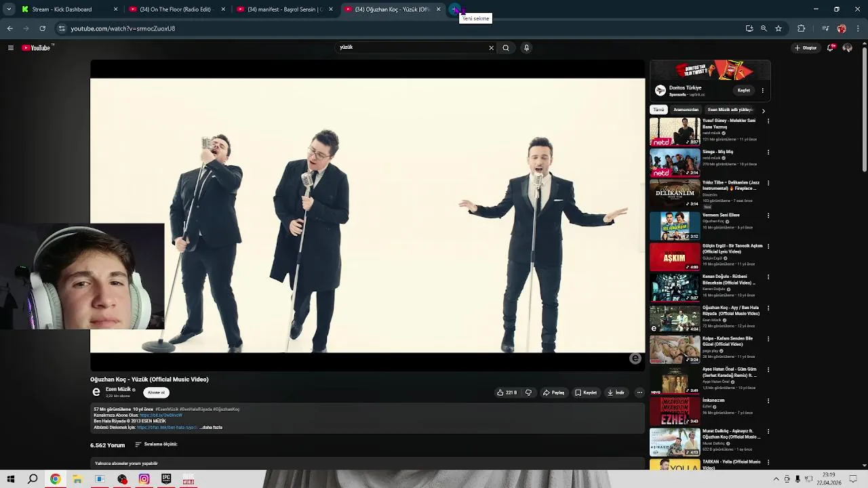
Task: Close the Oğuzhan Koç - Yüzük tab
Action: (x=438, y=9)
